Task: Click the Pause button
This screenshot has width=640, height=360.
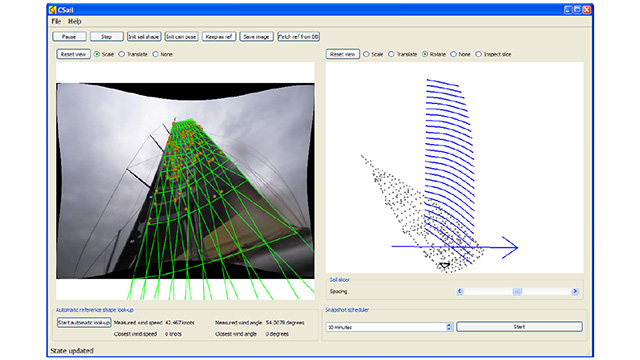Action: click(x=69, y=37)
